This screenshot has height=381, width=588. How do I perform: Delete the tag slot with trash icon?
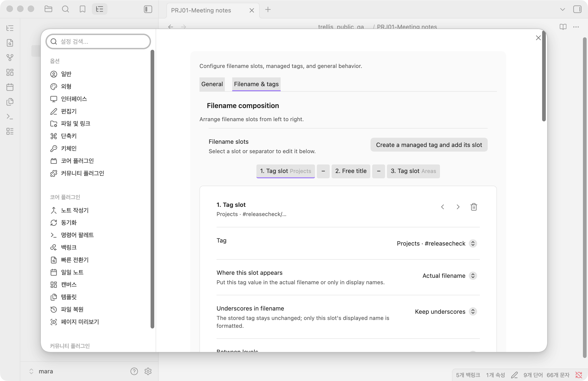click(473, 207)
